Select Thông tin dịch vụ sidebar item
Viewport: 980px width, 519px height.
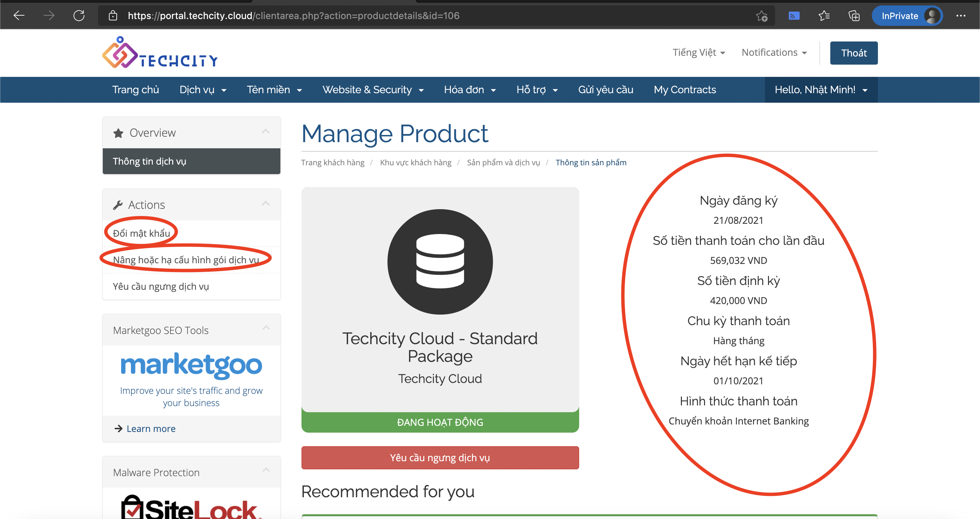click(x=191, y=161)
